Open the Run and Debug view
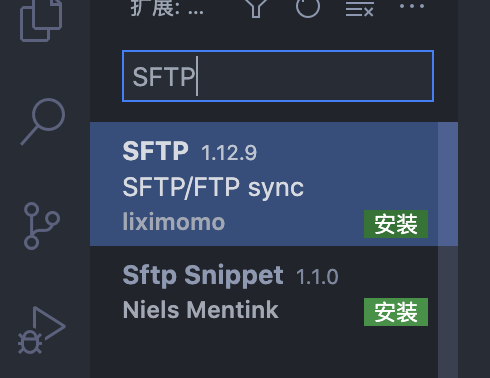The width and height of the screenshot is (490, 378). tap(42, 330)
